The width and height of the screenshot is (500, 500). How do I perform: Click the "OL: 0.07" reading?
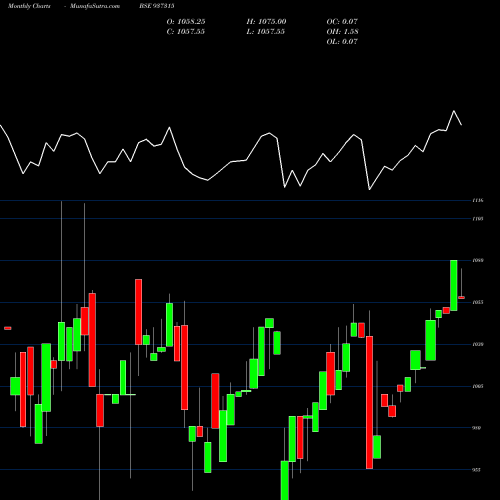point(342,42)
